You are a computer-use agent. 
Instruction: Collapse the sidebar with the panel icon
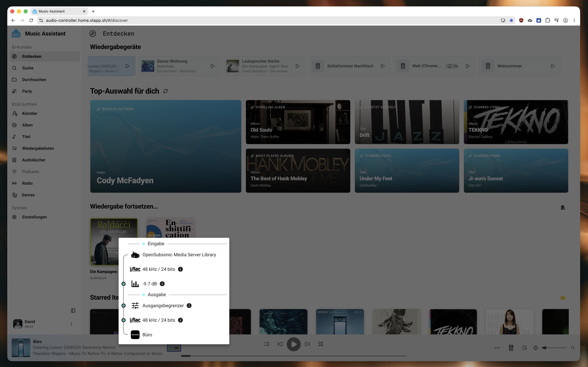pos(73,310)
